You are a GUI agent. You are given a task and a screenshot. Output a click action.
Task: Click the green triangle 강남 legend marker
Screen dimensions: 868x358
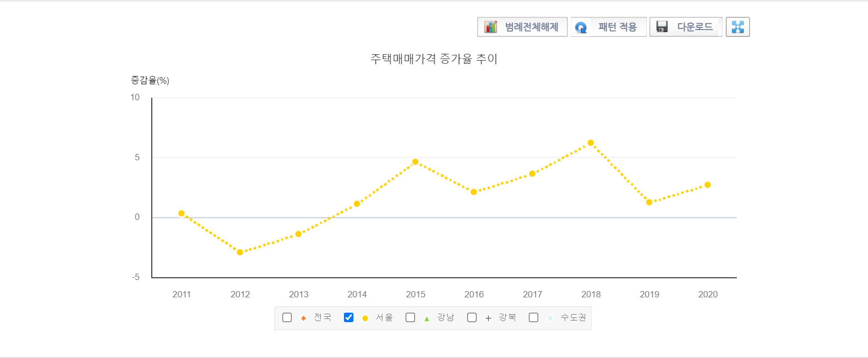pyautogui.click(x=427, y=318)
